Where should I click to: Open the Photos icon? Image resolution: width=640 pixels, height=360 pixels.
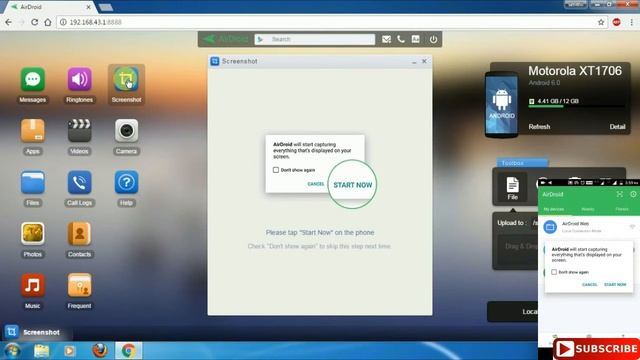point(33,233)
